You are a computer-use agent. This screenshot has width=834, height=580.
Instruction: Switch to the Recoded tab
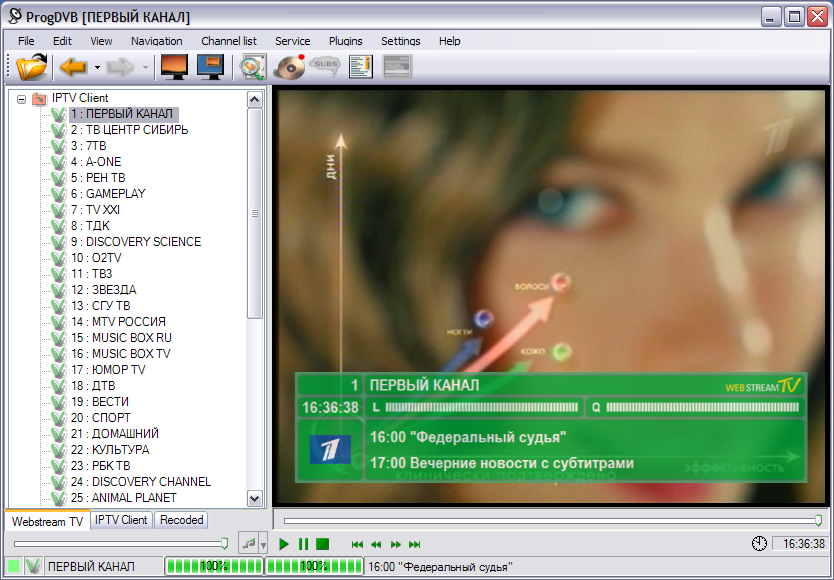point(181,520)
